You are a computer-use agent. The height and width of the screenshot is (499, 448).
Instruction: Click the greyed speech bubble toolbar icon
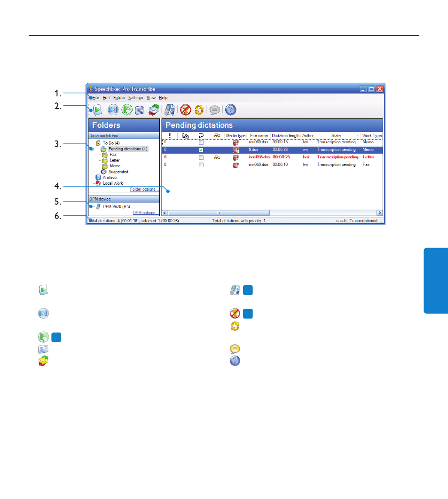215,110
